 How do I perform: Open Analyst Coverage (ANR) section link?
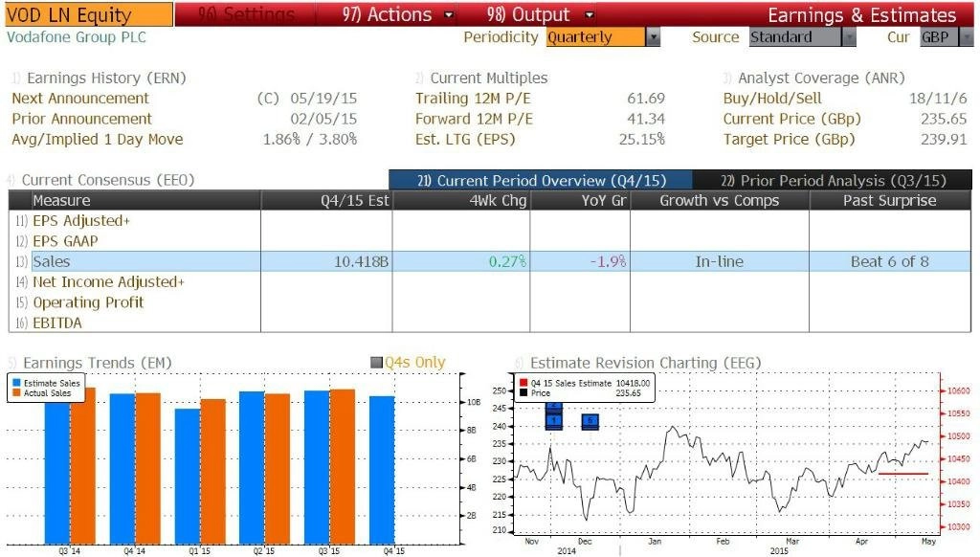tap(821, 78)
